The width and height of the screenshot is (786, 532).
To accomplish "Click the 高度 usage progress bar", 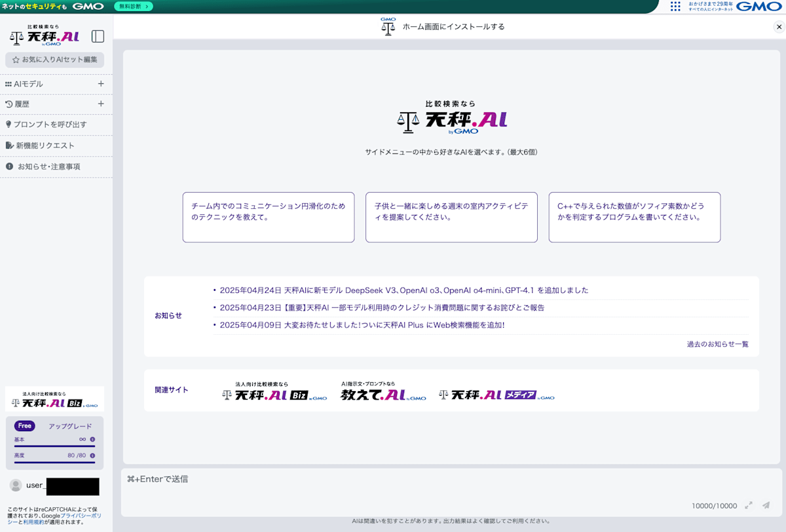I will pos(54,463).
